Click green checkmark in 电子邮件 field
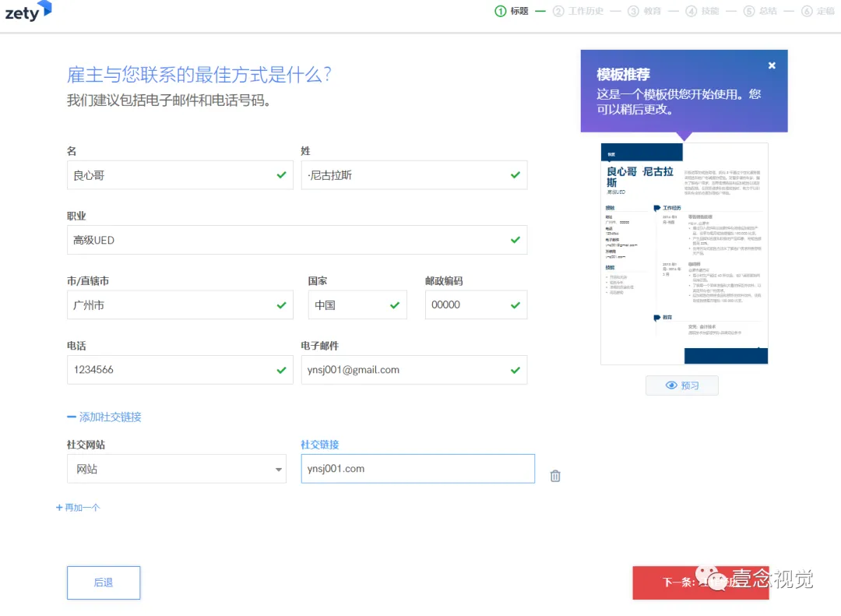The height and width of the screenshot is (616, 841). tap(516, 370)
